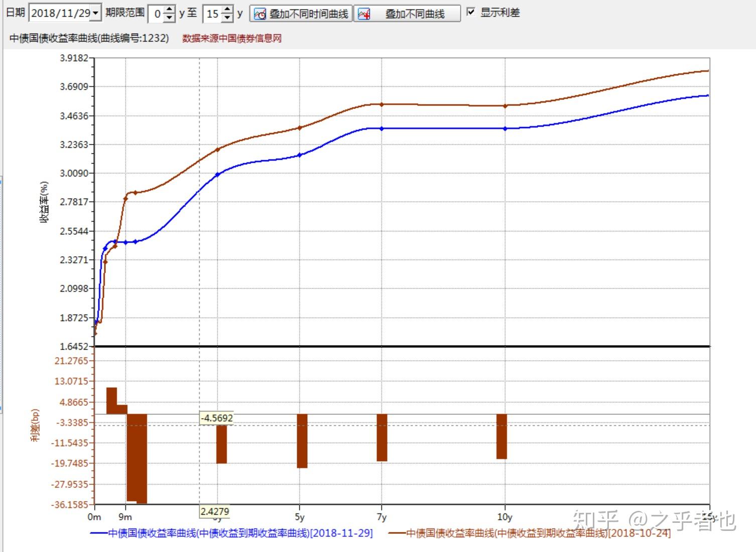Click the 数据来源中国债券信息网 text

232,38
